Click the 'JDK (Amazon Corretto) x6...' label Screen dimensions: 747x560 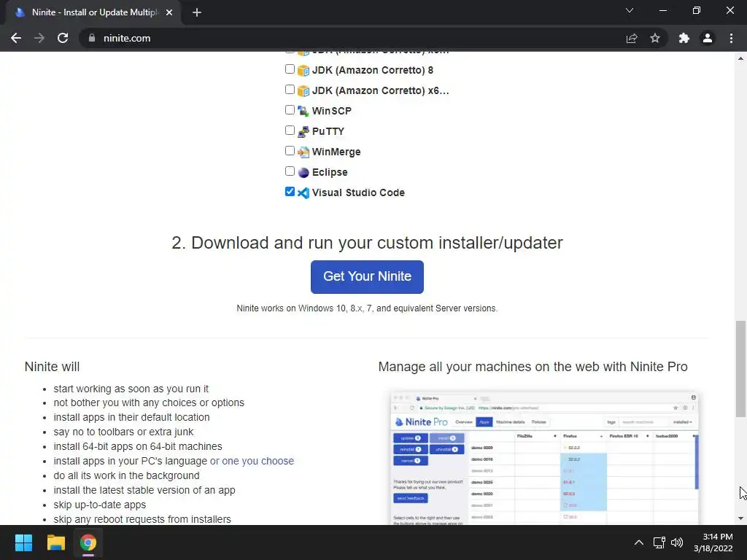pos(381,91)
